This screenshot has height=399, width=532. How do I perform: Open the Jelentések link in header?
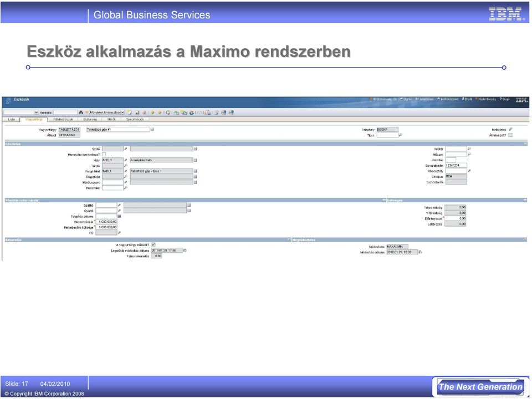point(425,99)
